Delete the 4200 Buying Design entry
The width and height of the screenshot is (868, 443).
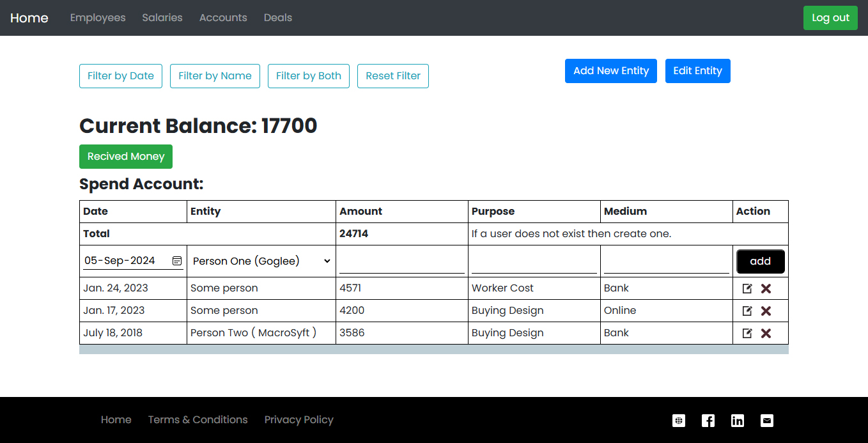766,311
